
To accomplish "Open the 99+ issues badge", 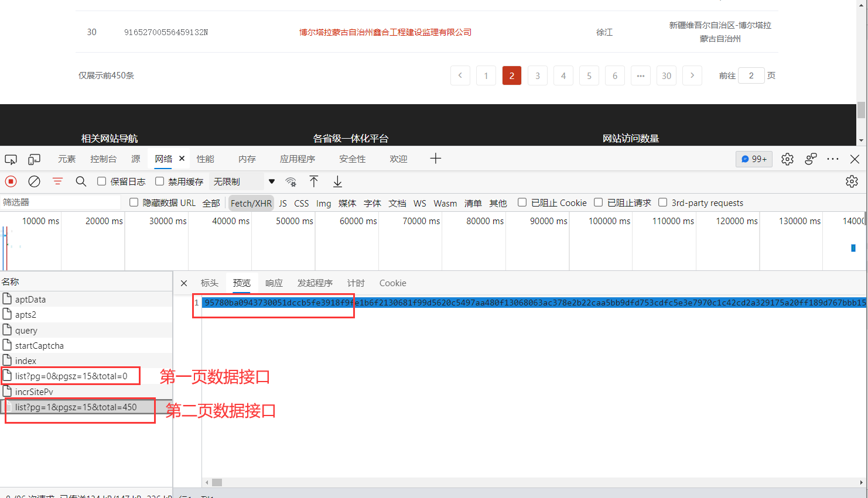I will click(754, 159).
